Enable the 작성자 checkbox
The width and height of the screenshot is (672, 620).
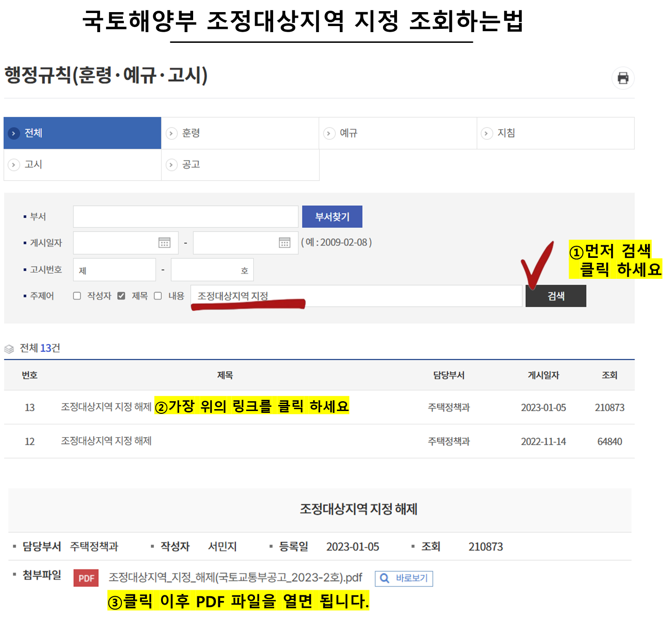point(77,296)
